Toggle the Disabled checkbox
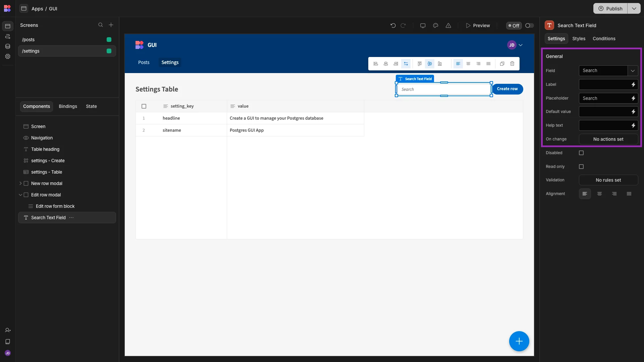This screenshot has height=362, width=644. tap(581, 153)
